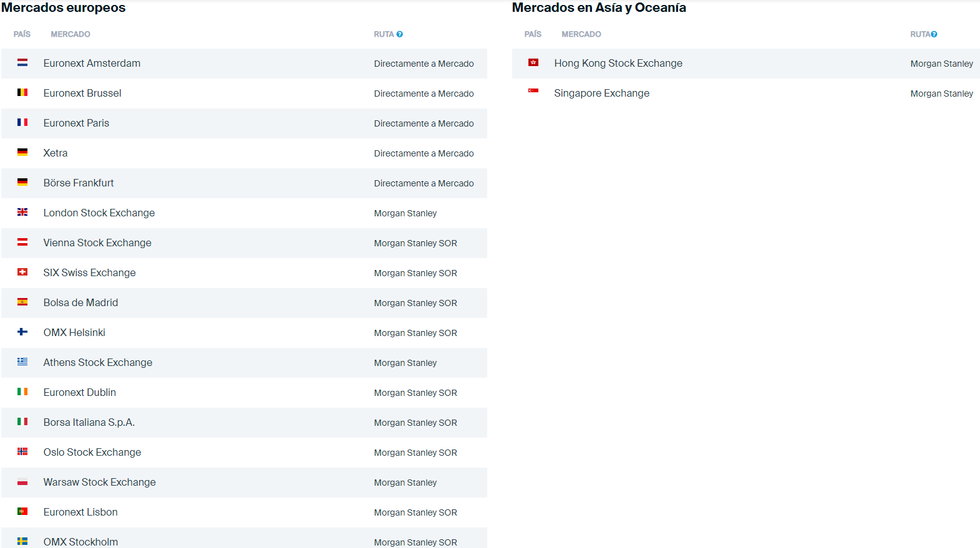Click the help icon beside Asia RUTA header

[x=934, y=34]
